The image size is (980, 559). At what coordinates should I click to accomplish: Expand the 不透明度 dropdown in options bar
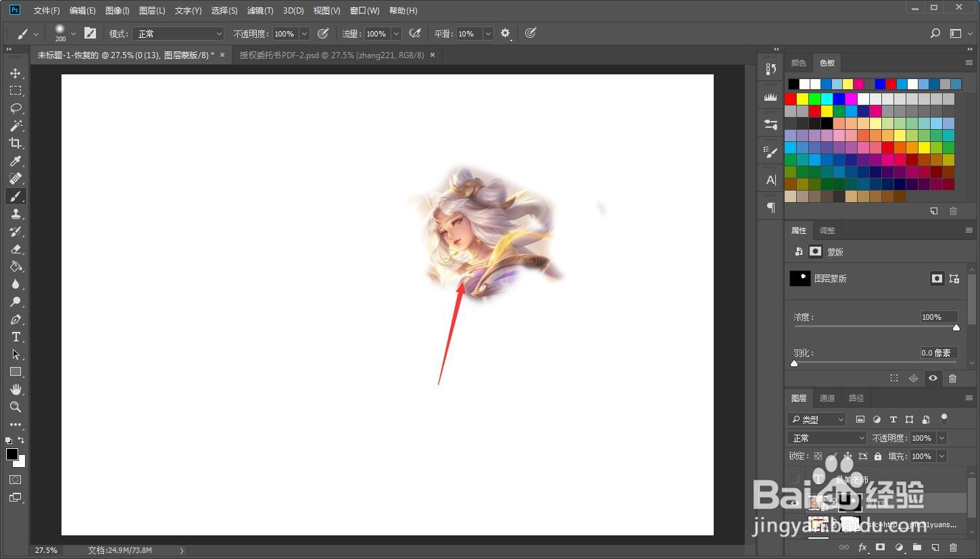tap(304, 34)
